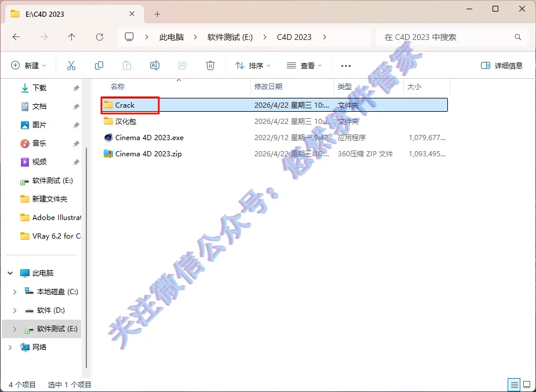Open 图片 in the sidebar
Viewport: 536px width, 392px height.
(x=39, y=124)
